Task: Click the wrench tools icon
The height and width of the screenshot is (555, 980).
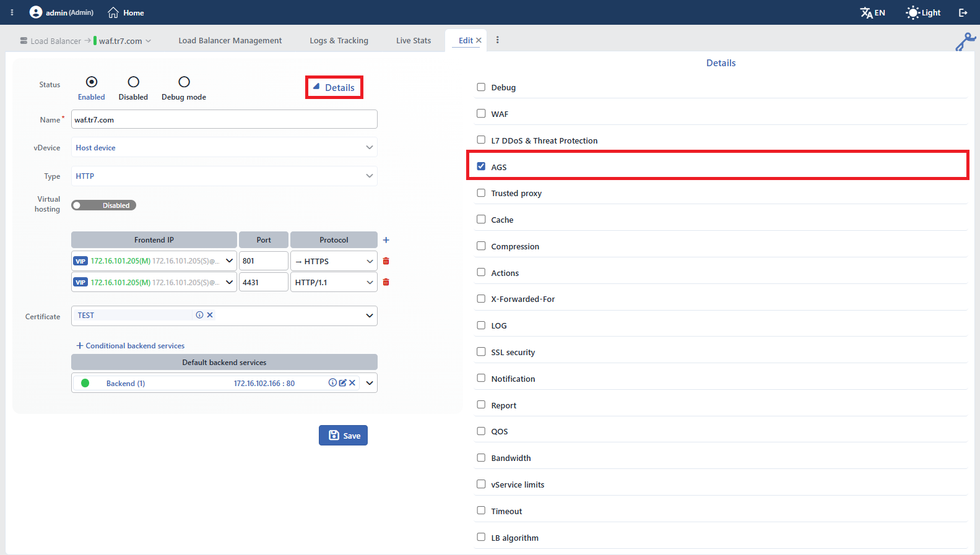Action: [965, 41]
